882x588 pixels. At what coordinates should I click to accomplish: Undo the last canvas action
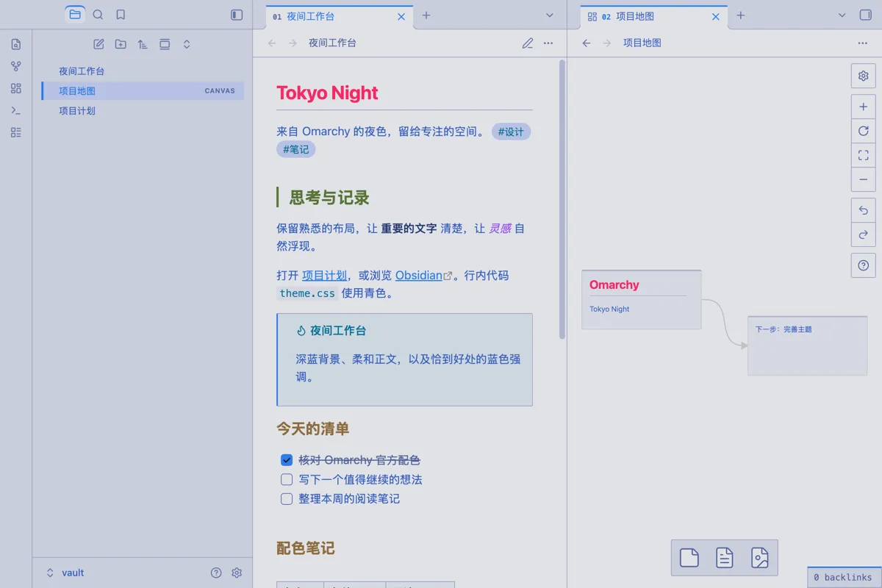(864, 210)
